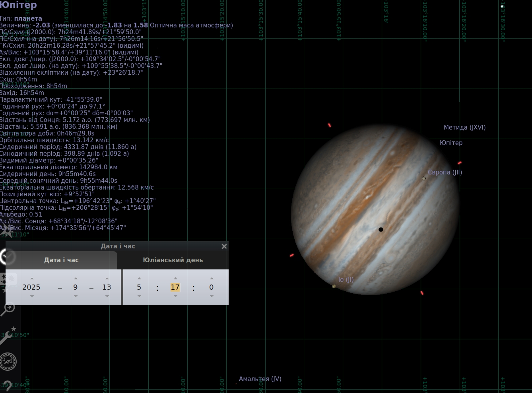Screen dimensions: 532x393
Task: Increase the seconds 0 with up arrow
Action: click(212, 278)
